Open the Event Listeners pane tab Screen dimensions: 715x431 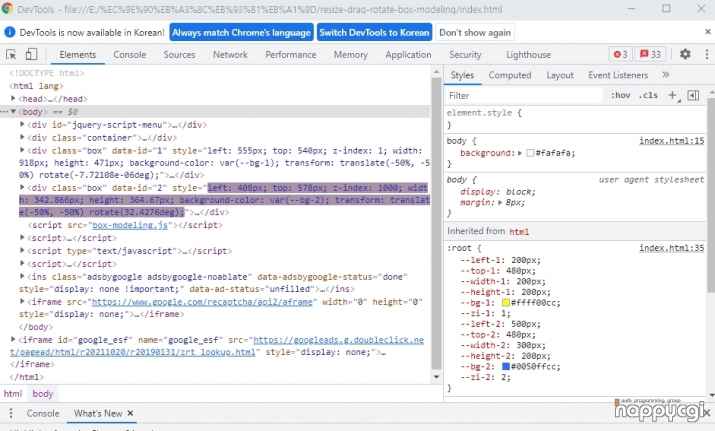pyautogui.click(x=618, y=75)
